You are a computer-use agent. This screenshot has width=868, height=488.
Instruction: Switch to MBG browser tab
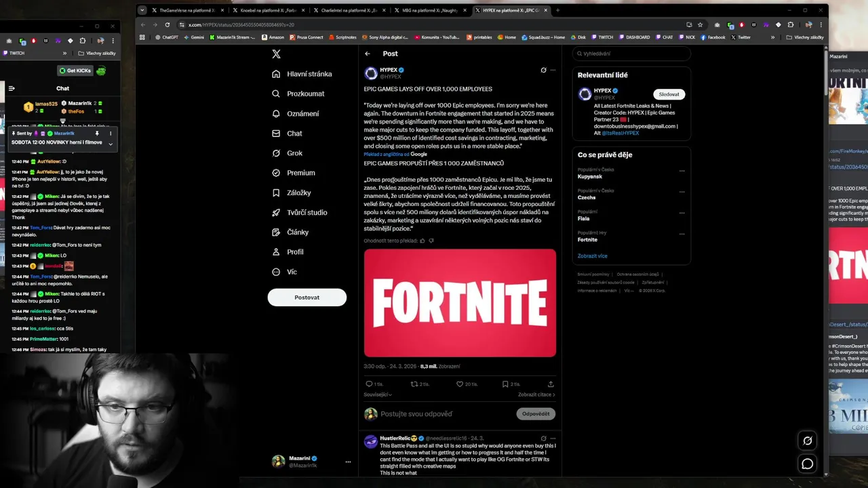[x=429, y=10]
